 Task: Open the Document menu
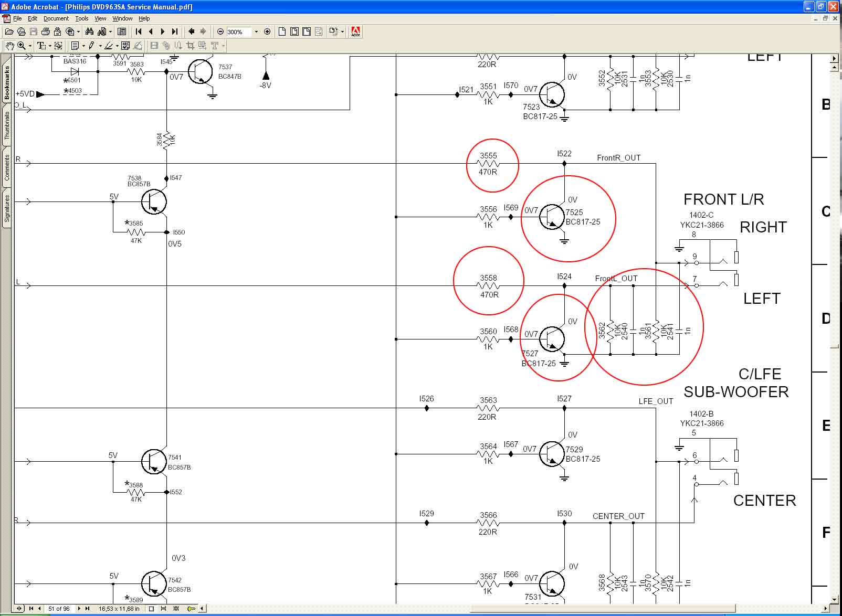pyautogui.click(x=56, y=18)
